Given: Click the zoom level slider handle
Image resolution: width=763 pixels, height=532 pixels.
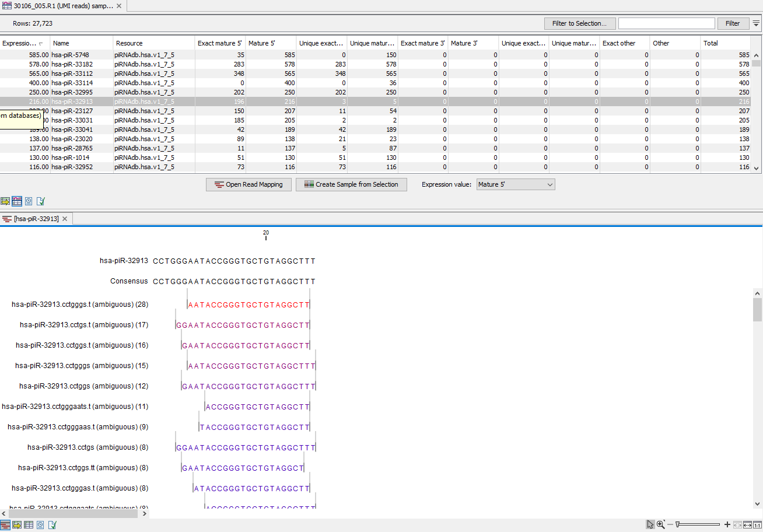Looking at the screenshot, I should (677, 525).
